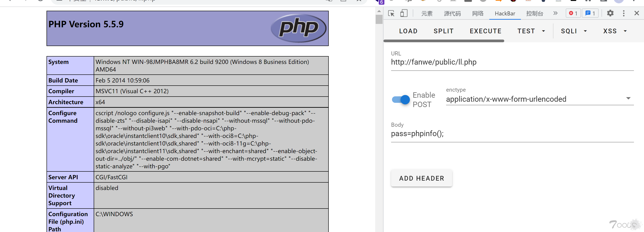Close the DevTools panel

(636, 13)
